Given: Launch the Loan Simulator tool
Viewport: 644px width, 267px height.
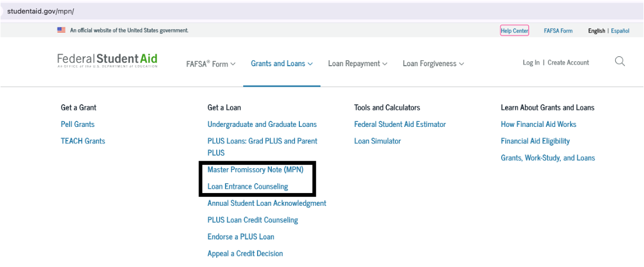Looking at the screenshot, I should (378, 141).
